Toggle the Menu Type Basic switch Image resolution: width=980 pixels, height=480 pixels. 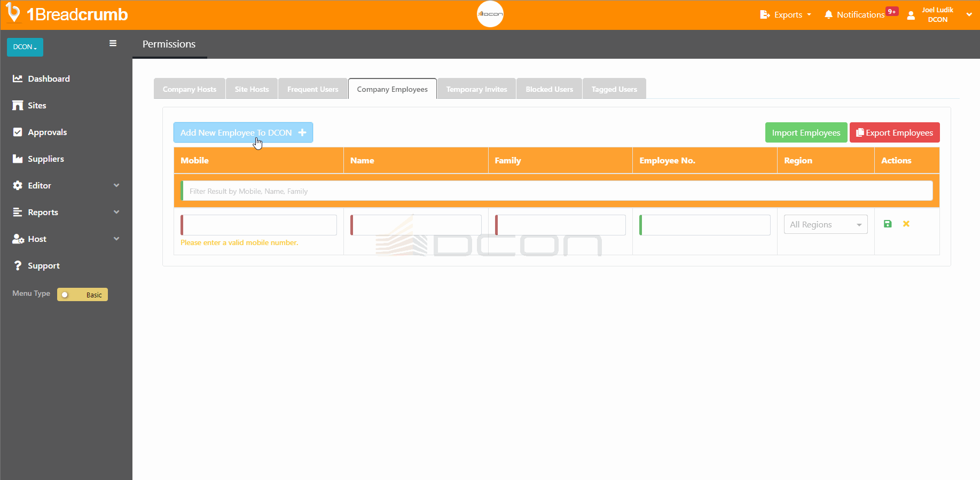[82, 295]
